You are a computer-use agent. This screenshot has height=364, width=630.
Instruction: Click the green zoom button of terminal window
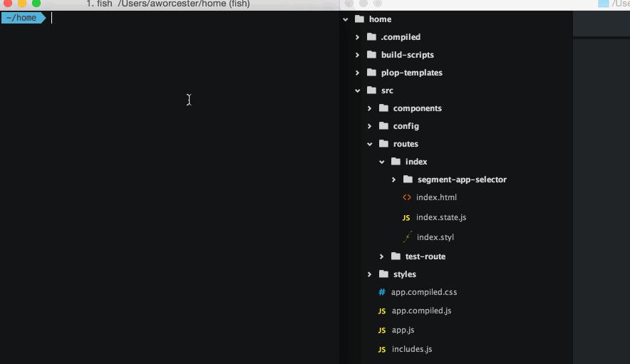pyautogui.click(x=36, y=4)
